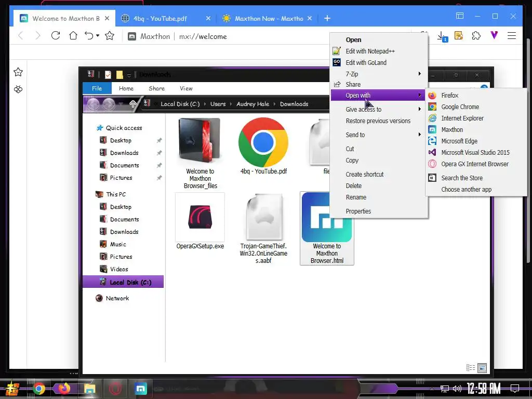This screenshot has width=532, height=399.
Task: Open the extensions puzzle icon
Action: pos(476,36)
